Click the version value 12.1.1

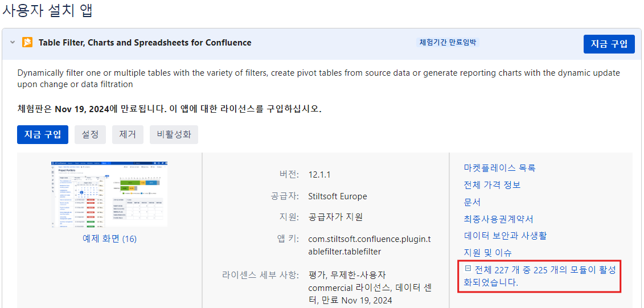[319, 175]
